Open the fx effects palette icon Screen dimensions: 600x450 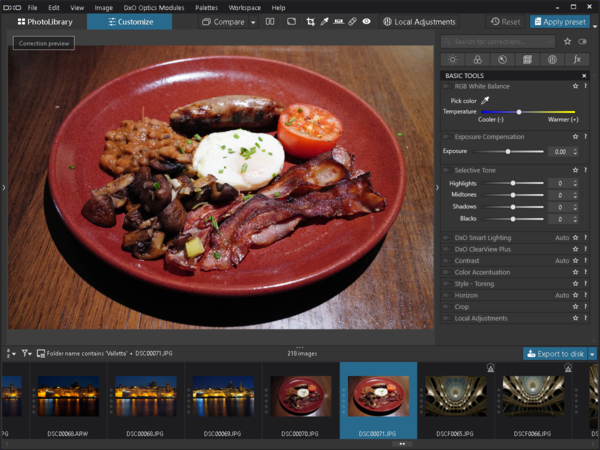[x=577, y=60]
